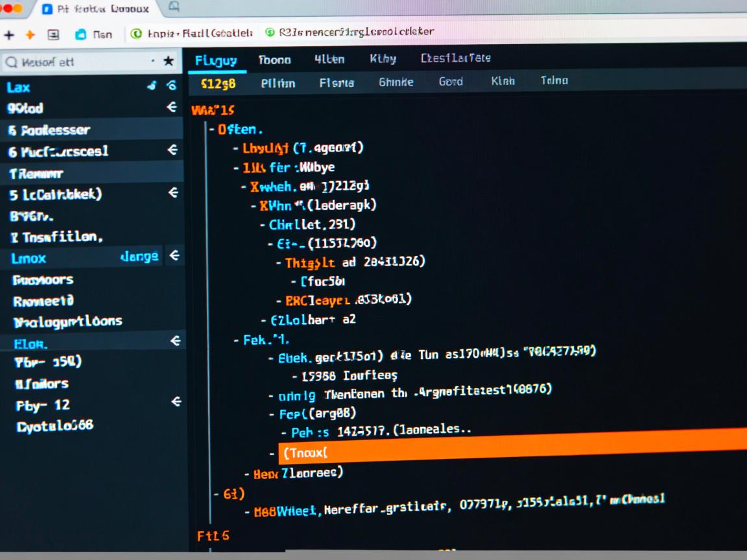Viewport: 747px width, 560px height.
Task: Toggle the arrow on the Lmox row
Action: pyautogui.click(x=174, y=256)
